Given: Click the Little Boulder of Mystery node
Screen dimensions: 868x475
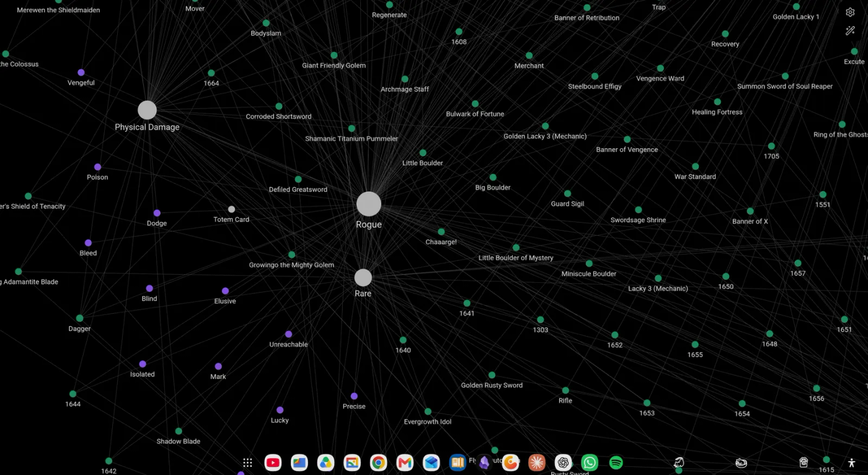Looking at the screenshot, I should 516,247.
